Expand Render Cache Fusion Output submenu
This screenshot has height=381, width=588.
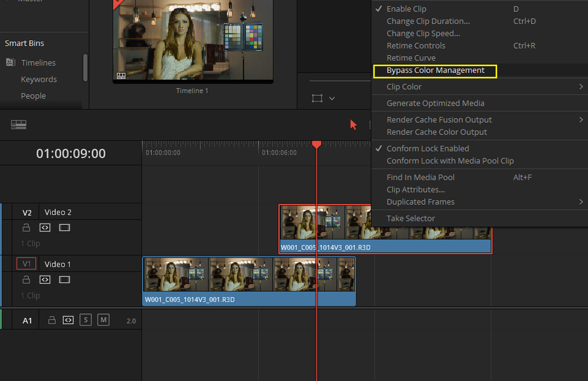click(x=480, y=120)
